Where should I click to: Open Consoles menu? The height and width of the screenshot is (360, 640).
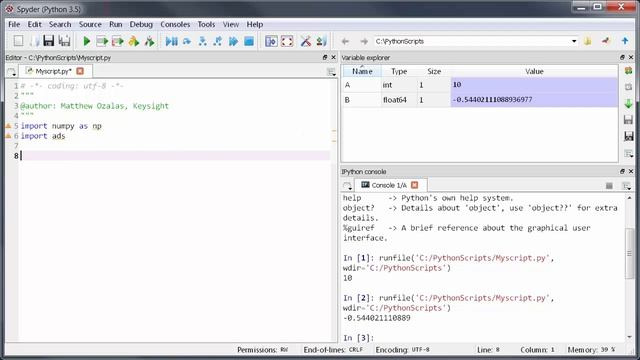(x=175, y=24)
